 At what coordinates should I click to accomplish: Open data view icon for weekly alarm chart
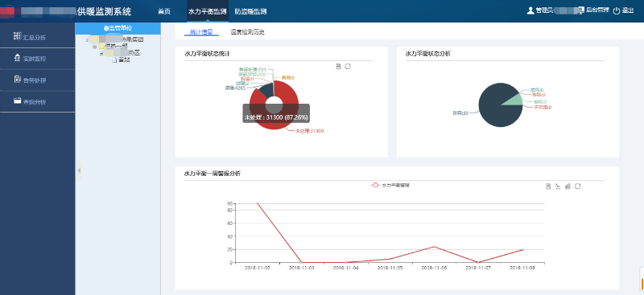[x=548, y=186]
